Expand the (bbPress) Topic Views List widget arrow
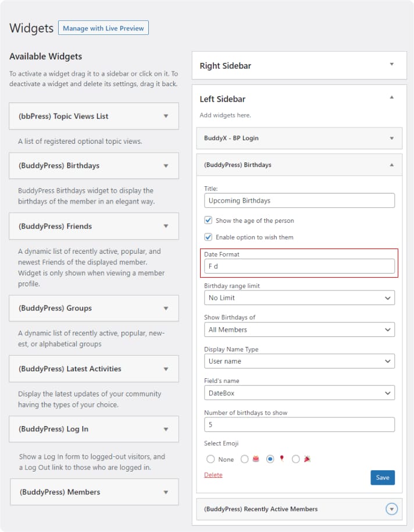The height and width of the screenshot is (532, 414). (x=166, y=116)
